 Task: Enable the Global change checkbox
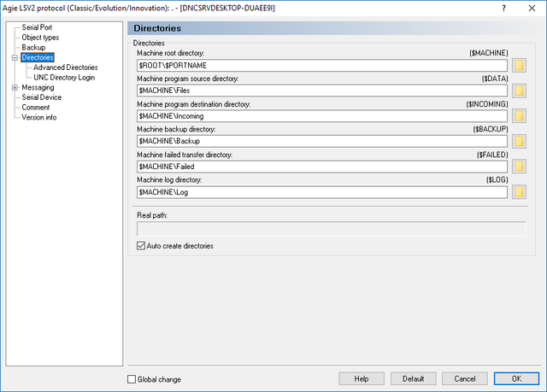132,379
